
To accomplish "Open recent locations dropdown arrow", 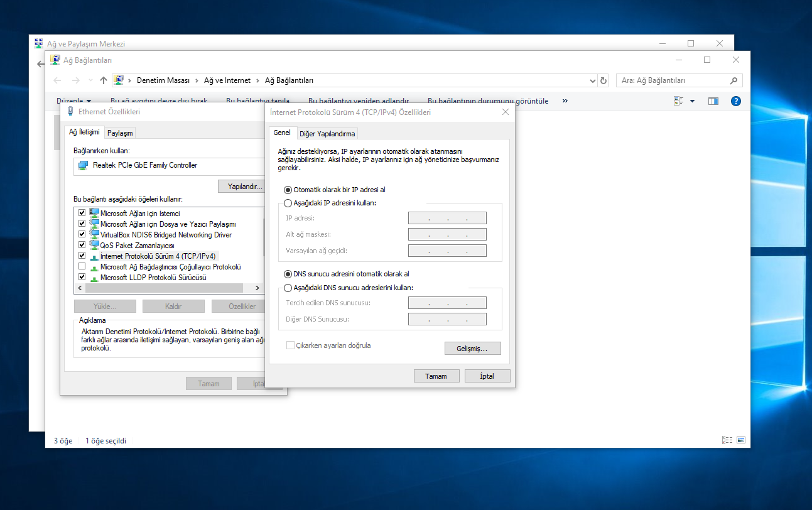I will click(90, 80).
